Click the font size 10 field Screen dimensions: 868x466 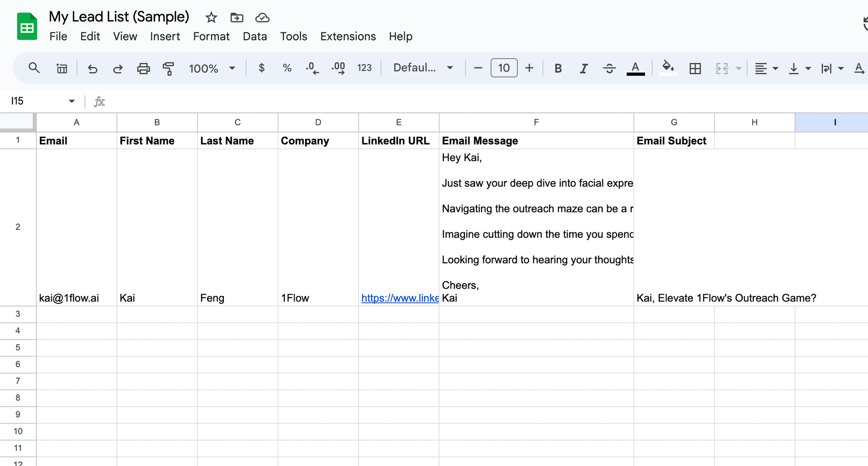[x=504, y=68]
